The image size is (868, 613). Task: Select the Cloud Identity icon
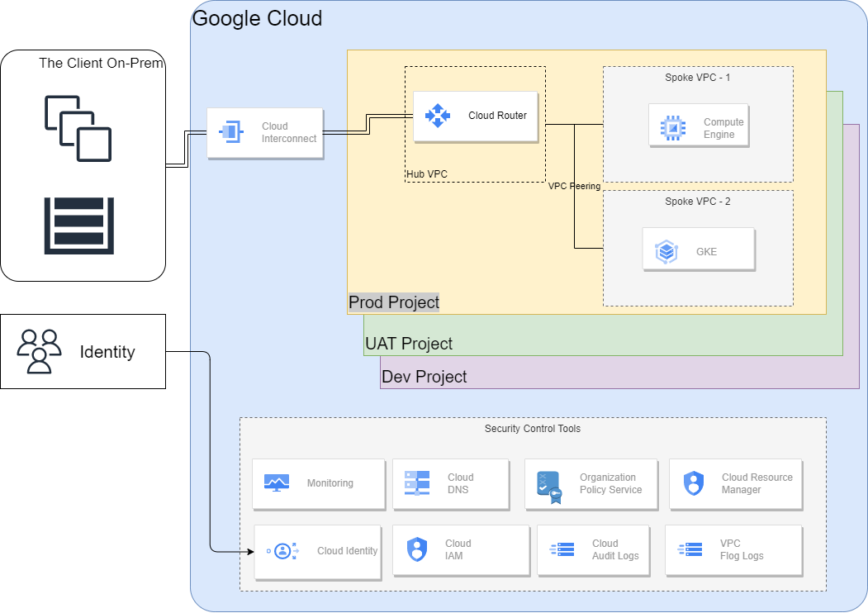(x=282, y=551)
